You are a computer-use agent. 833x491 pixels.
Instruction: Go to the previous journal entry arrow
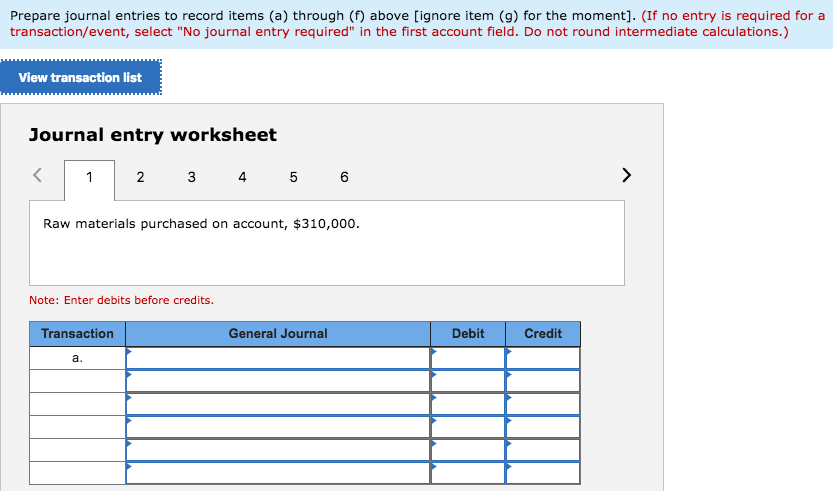click(37, 175)
